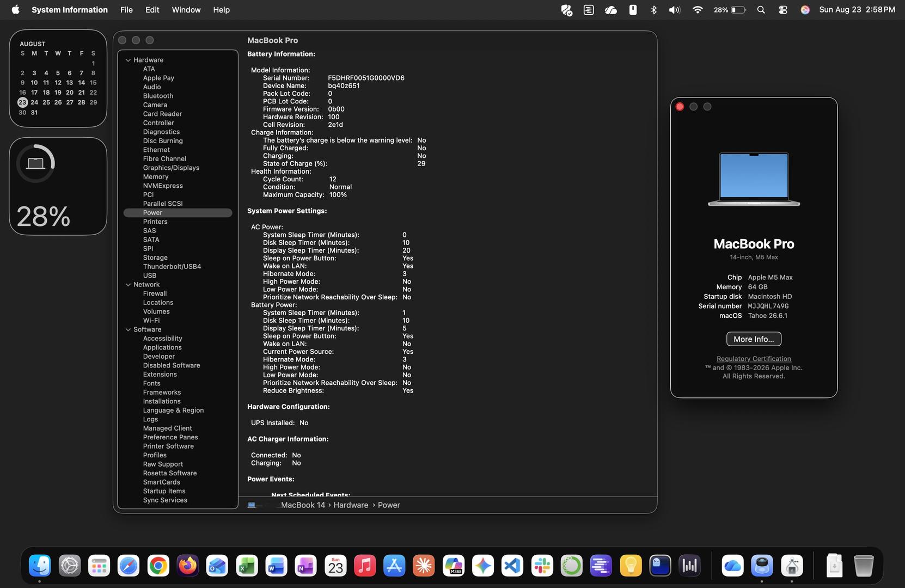
Task: Select Thunderbolt/USB4 in hardware list
Action: coord(172,267)
